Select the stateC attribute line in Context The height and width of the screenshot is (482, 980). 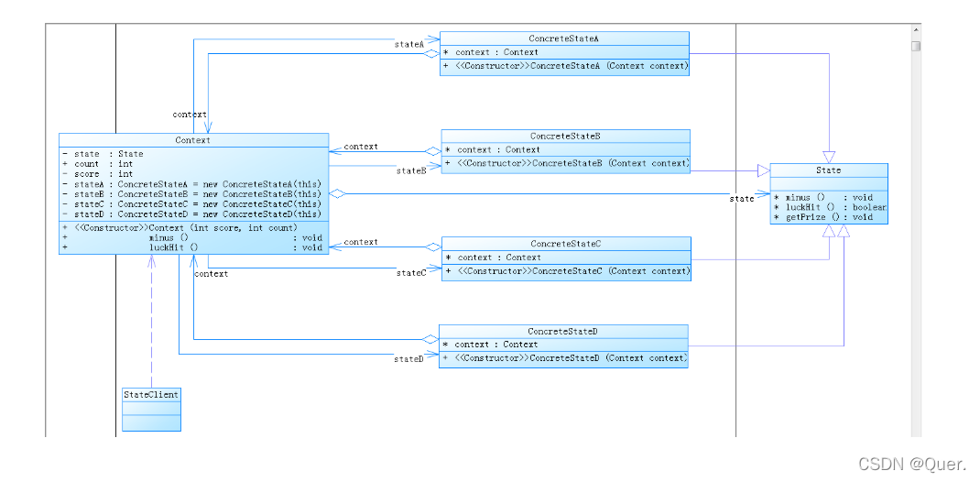[x=191, y=203]
